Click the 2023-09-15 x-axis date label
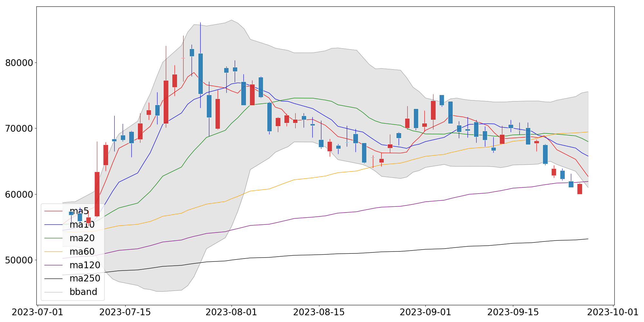The image size is (644, 322). tap(513, 312)
